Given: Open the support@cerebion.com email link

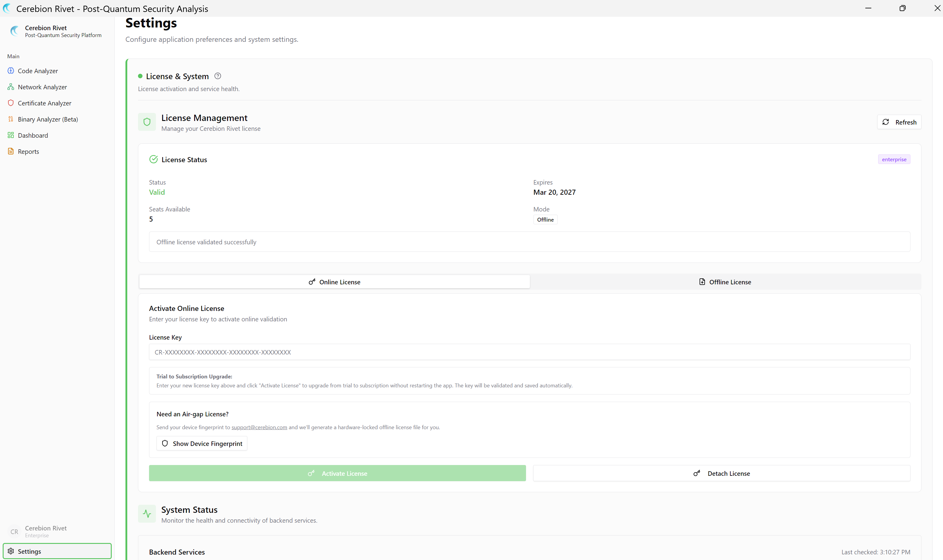Looking at the screenshot, I should pyautogui.click(x=259, y=427).
